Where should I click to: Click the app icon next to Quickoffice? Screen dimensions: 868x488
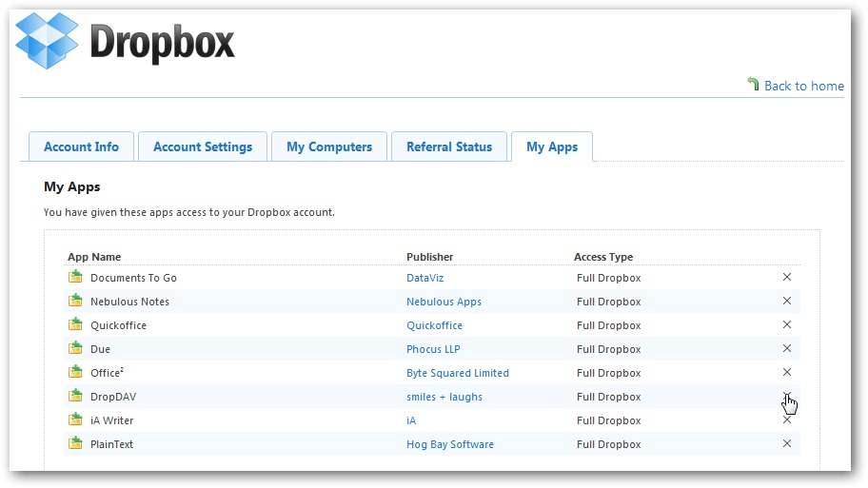[x=75, y=324]
